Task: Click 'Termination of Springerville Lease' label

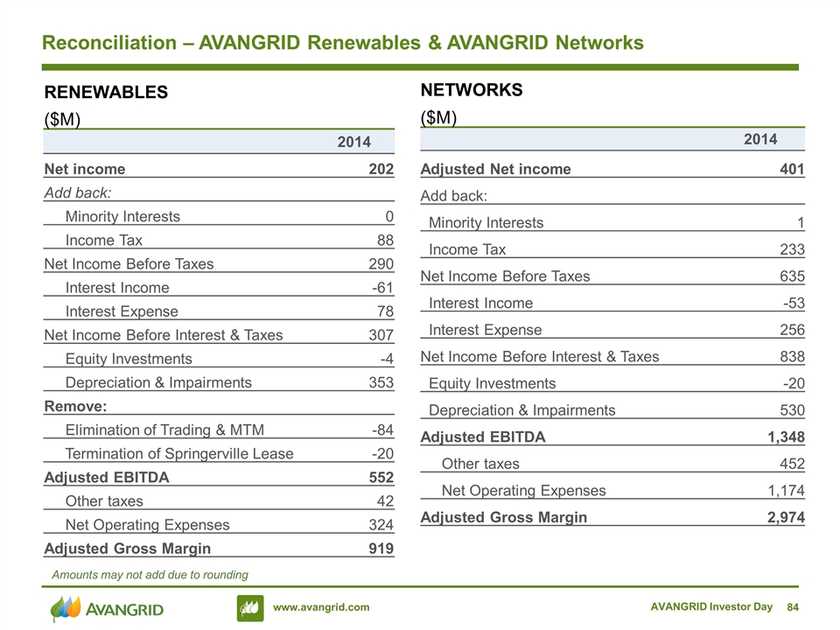Action: 179,454
